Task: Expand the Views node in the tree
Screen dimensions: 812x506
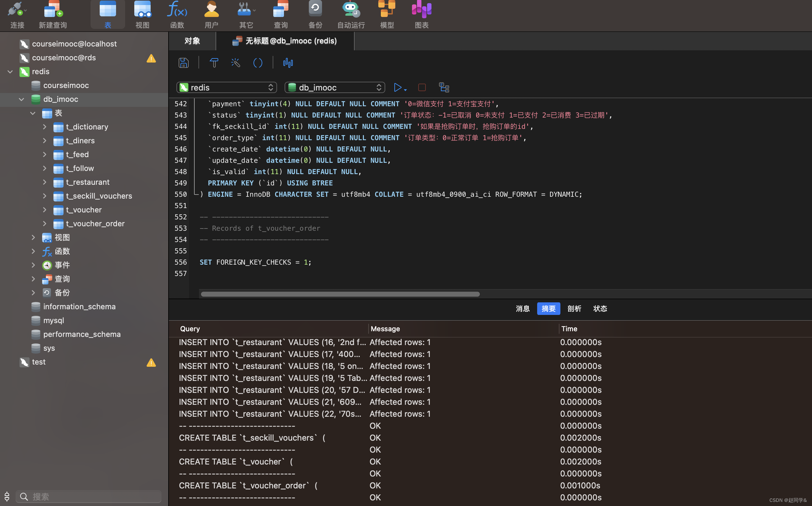Action: (33, 237)
